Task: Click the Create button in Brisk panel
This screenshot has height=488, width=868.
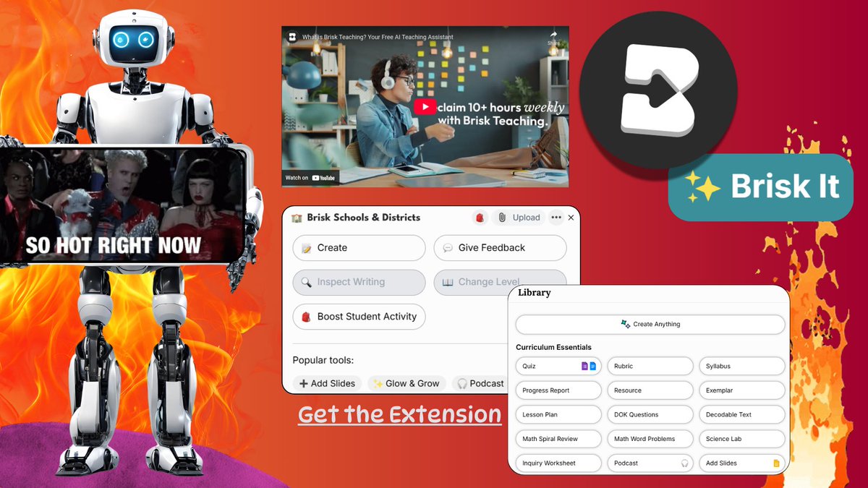Action: [x=359, y=248]
